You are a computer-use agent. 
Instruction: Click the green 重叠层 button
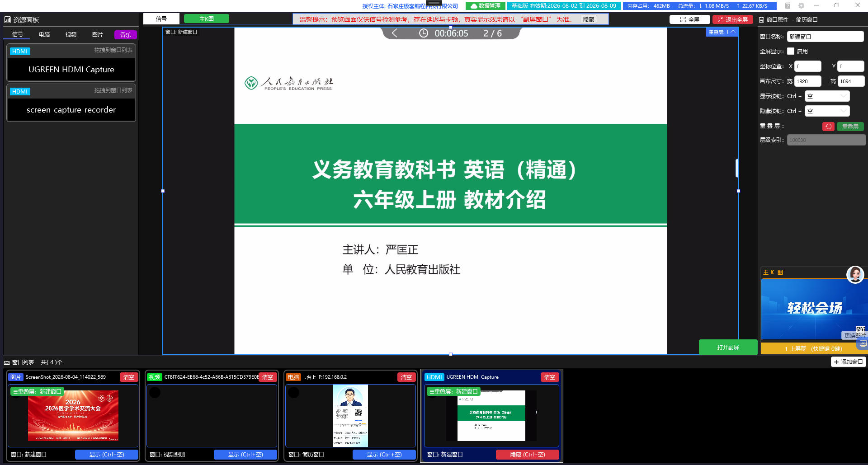tap(850, 127)
